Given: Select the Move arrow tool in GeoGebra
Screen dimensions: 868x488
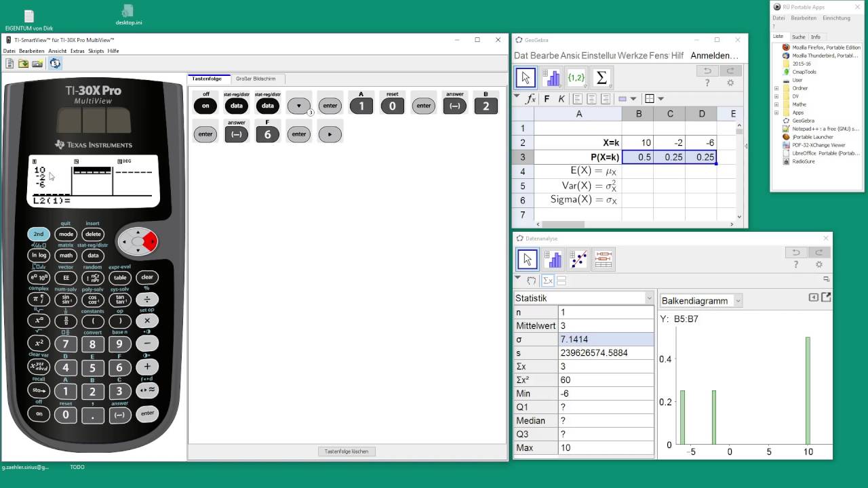Looking at the screenshot, I should pos(526,78).
